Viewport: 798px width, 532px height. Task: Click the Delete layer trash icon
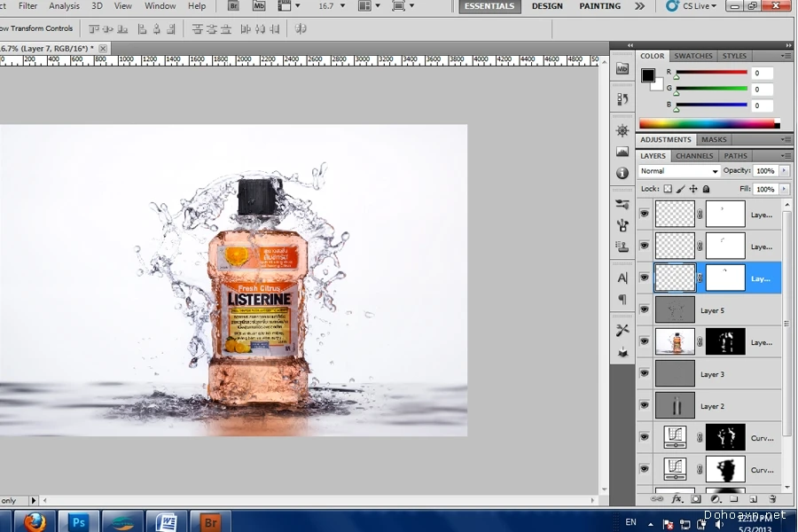pos(772,500)
